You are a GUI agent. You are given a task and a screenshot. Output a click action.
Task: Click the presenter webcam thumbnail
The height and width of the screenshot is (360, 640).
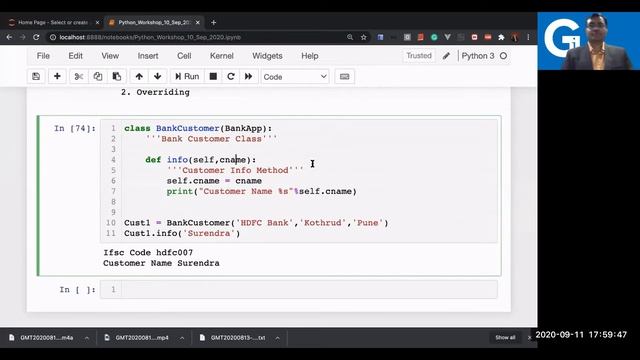point(589,41)
